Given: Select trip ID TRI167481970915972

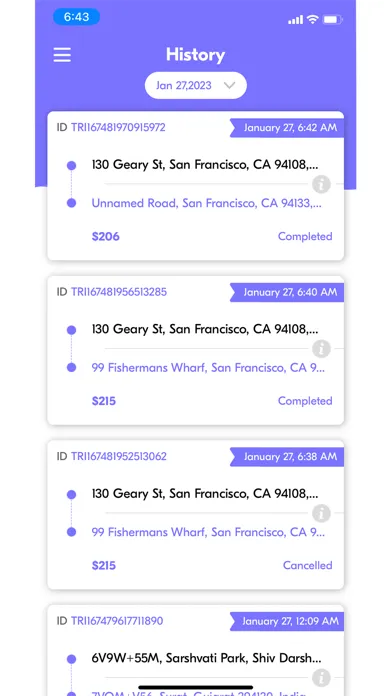Looking at the screenshot, I should tap(118, 127).
